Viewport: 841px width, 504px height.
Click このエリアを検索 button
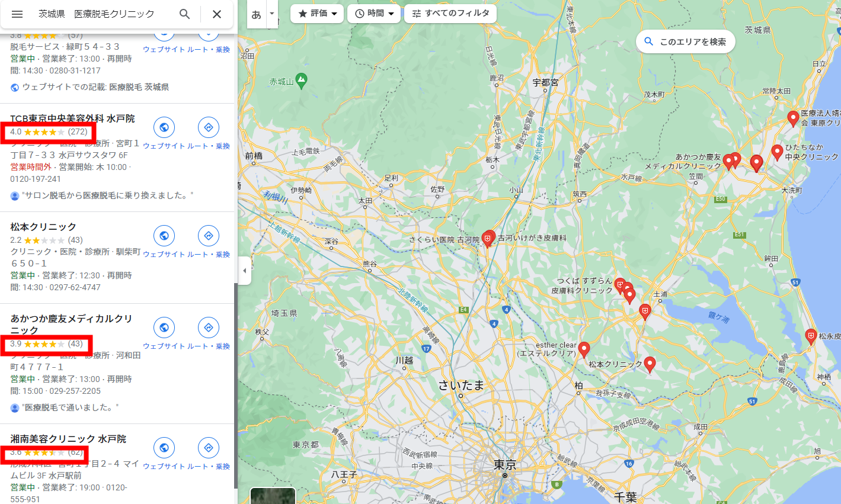click(x=686, y=41)
